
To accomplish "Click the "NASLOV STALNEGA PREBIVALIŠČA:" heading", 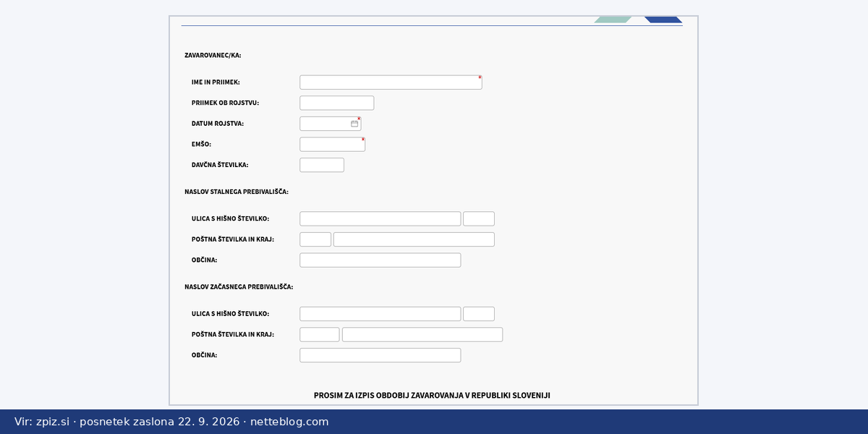I will click(x=237, y=192).
